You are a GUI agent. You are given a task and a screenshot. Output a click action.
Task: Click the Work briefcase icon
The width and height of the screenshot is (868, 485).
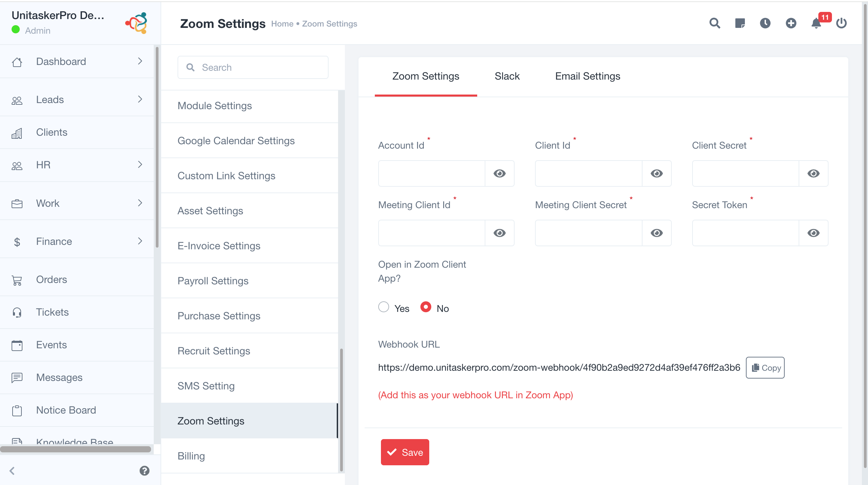17,203
